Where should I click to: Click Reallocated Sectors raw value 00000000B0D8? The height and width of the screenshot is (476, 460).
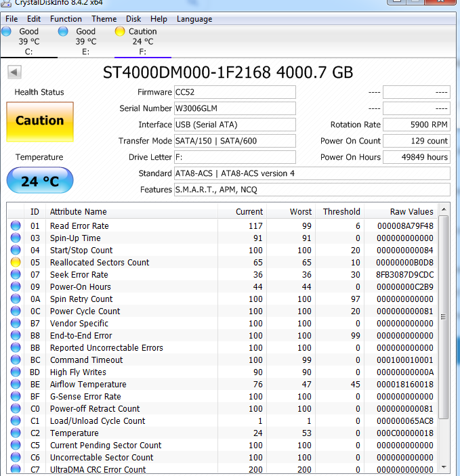point(404,262)
